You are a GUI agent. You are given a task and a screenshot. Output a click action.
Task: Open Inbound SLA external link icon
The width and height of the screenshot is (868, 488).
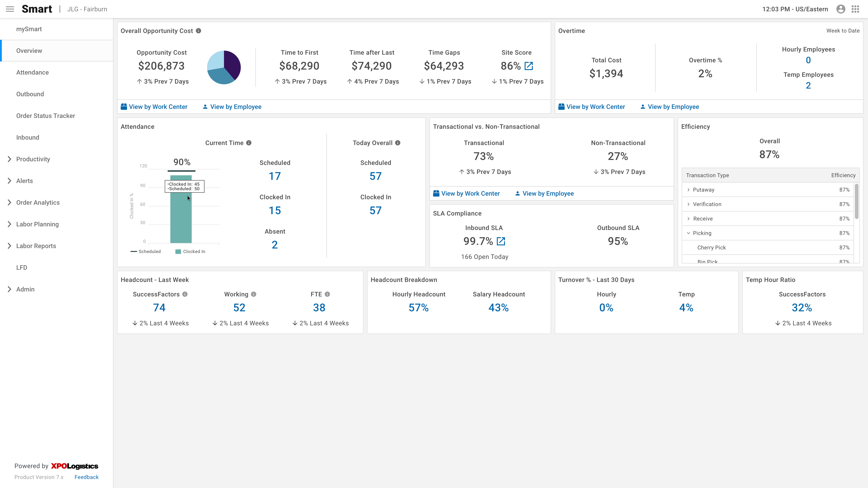click(501, 241)
